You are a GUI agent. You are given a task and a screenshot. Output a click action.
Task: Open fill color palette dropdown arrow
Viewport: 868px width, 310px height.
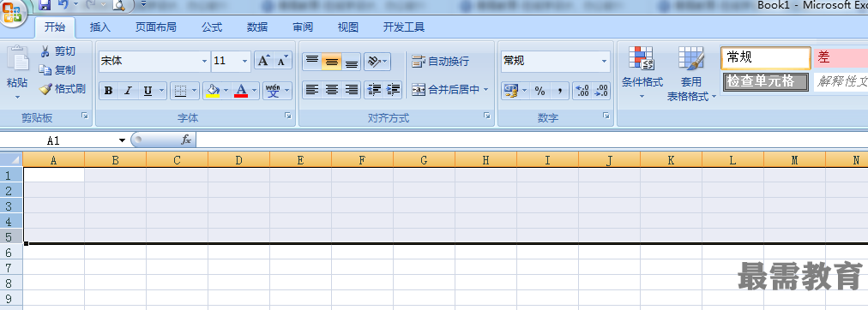(x=226, y=91)
